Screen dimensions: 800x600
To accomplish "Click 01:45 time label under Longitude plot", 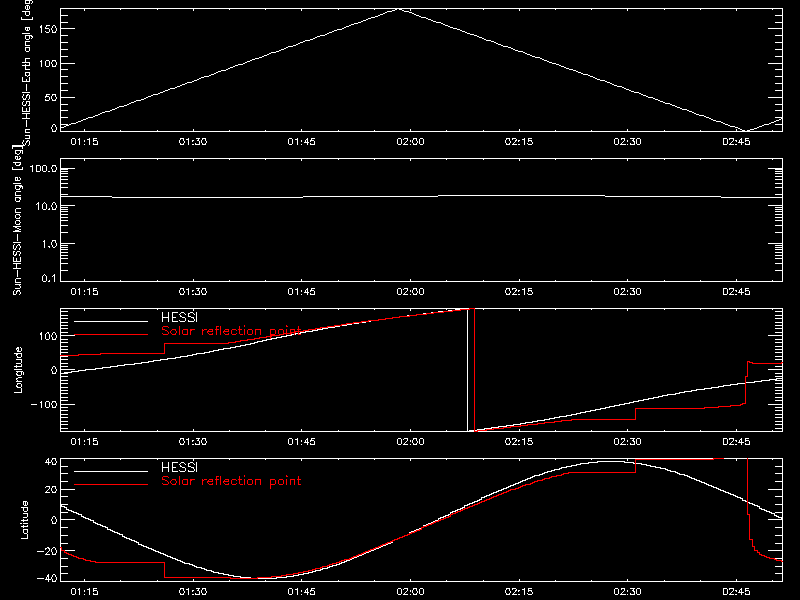I will coord(302,442).
